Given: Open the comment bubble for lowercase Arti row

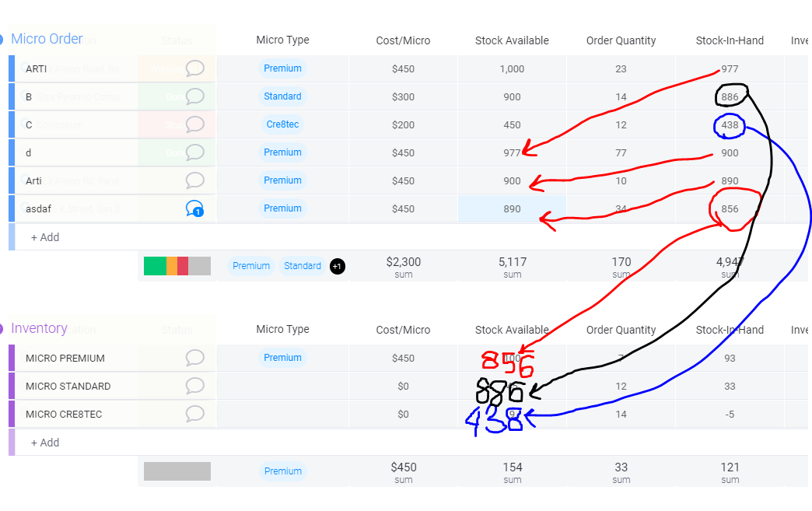Looking at the screenshot, I should click(x=194, y=180).
